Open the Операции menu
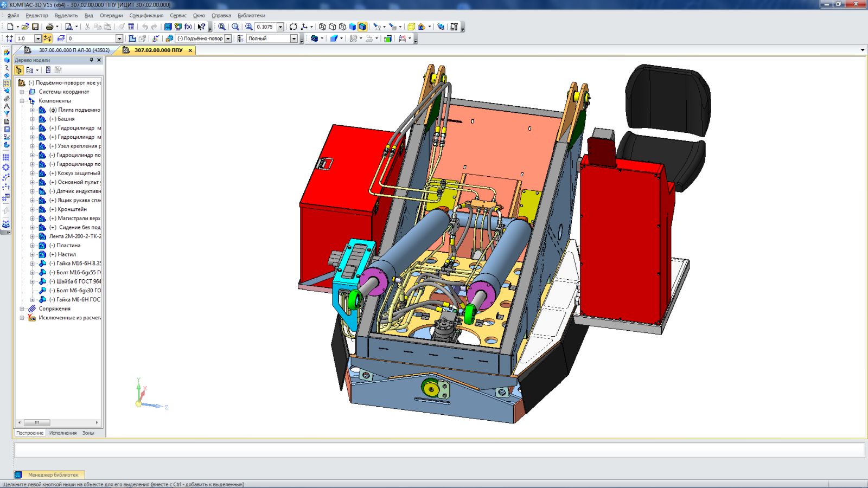Viewport: 868px width, 488px height. (111, 16)
